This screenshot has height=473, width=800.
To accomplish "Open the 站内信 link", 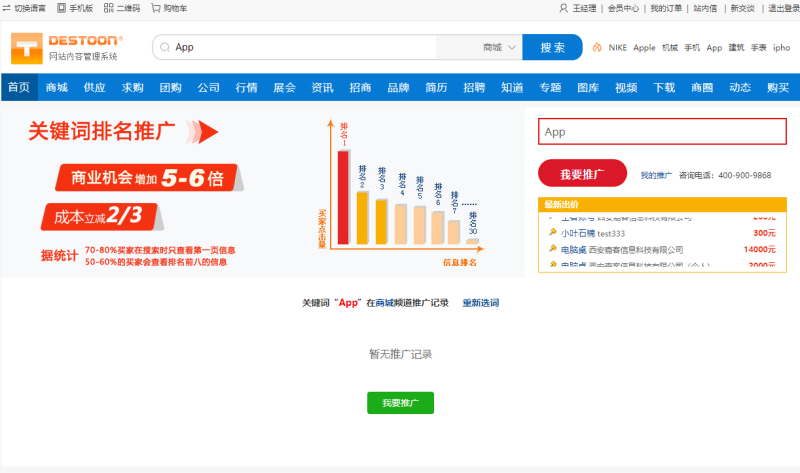I will point(705,8).
